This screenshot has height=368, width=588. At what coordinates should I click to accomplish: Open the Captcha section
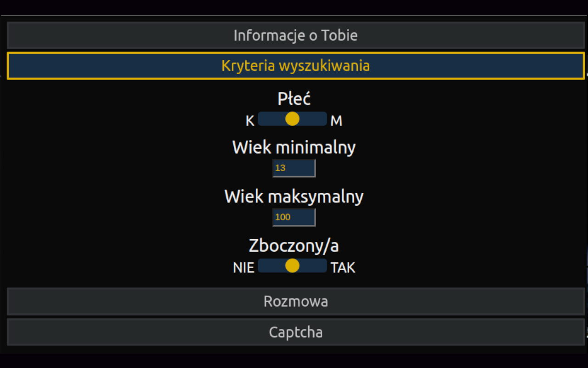coord(295,332)
